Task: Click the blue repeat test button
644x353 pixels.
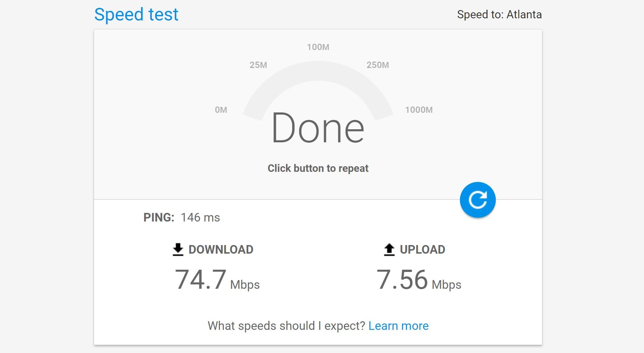Action: point(477,200)
